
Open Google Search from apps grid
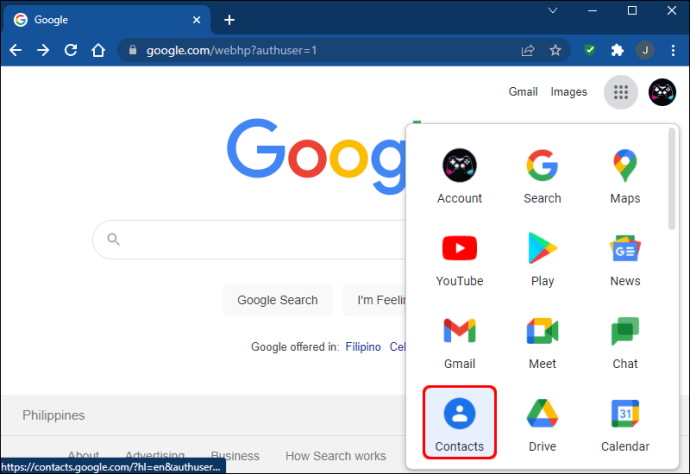click(x=542, y=176)
